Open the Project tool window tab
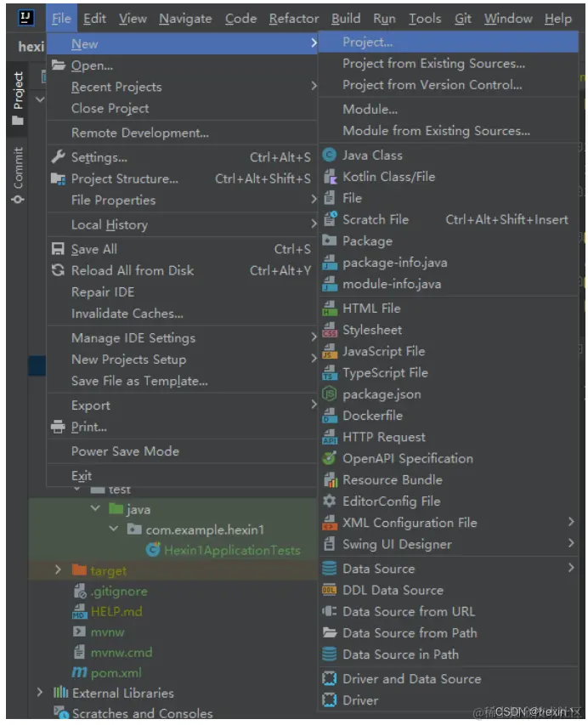This screenshot has width=588, height=725. pyautogui.click(x=18, y=98)
